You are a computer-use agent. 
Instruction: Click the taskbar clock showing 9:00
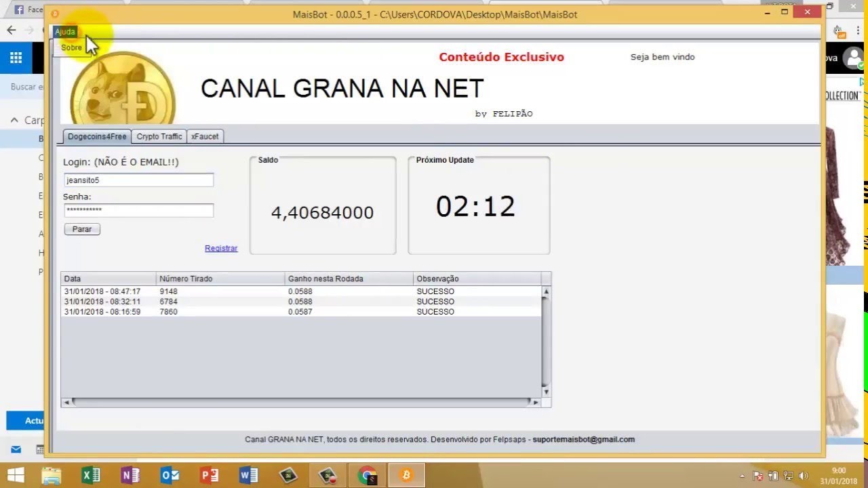click(839, 475)
